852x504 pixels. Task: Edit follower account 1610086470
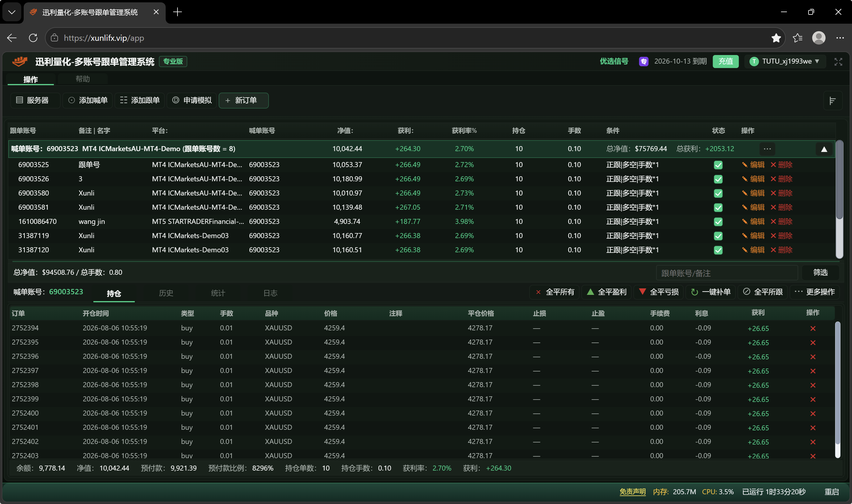point(753,222)
